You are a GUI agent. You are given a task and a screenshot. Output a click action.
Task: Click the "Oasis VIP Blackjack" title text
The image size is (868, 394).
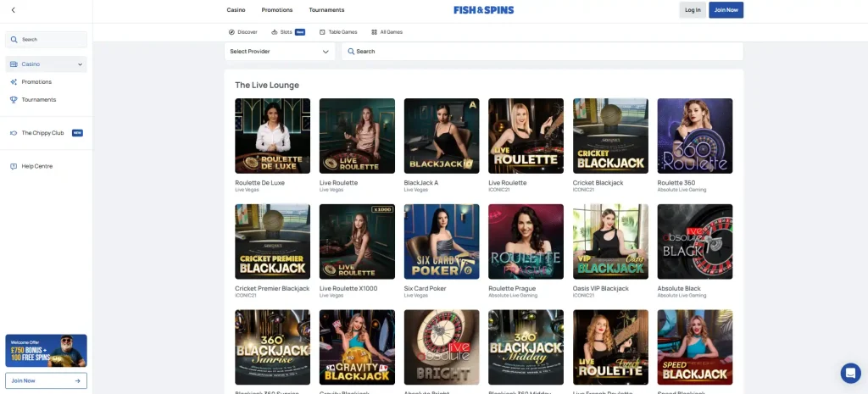(601, 288)
